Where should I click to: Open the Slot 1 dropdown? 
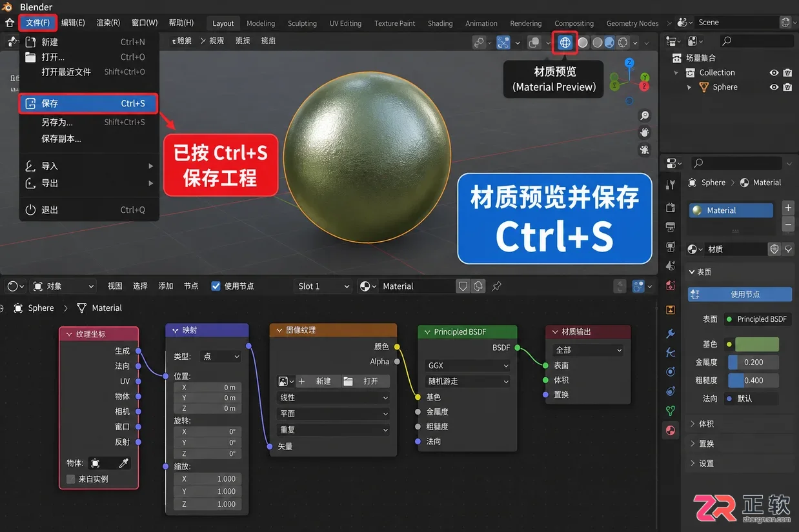323,286
